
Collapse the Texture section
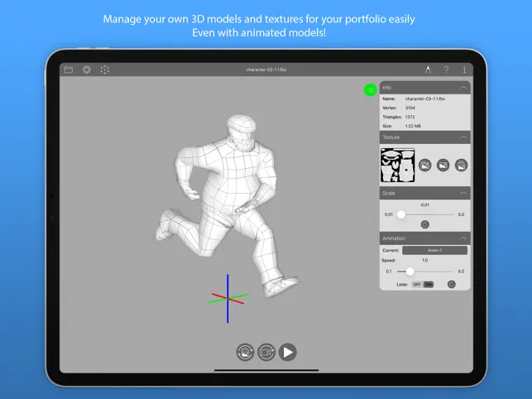point(463,137)
